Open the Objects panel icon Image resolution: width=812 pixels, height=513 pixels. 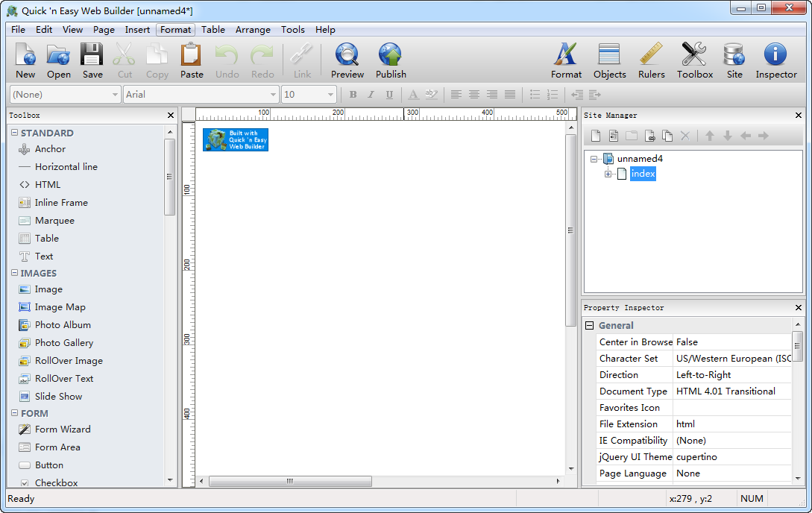click(609, 60)
